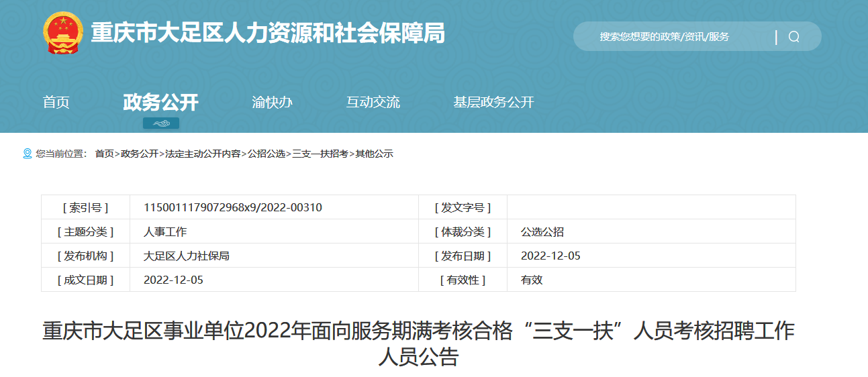Click the 发布日期 value 2022-12-05

click(550, 256)
